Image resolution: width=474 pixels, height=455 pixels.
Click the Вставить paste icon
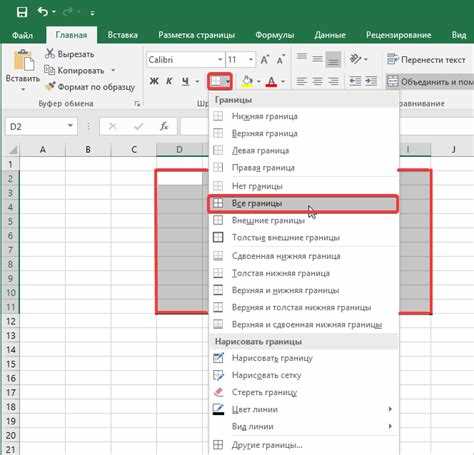pyautogui.click(x=23, y=60)
